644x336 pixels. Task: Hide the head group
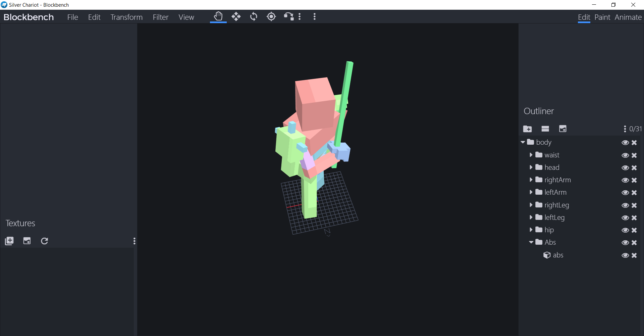pyautogui.click(x=625, y=167)
